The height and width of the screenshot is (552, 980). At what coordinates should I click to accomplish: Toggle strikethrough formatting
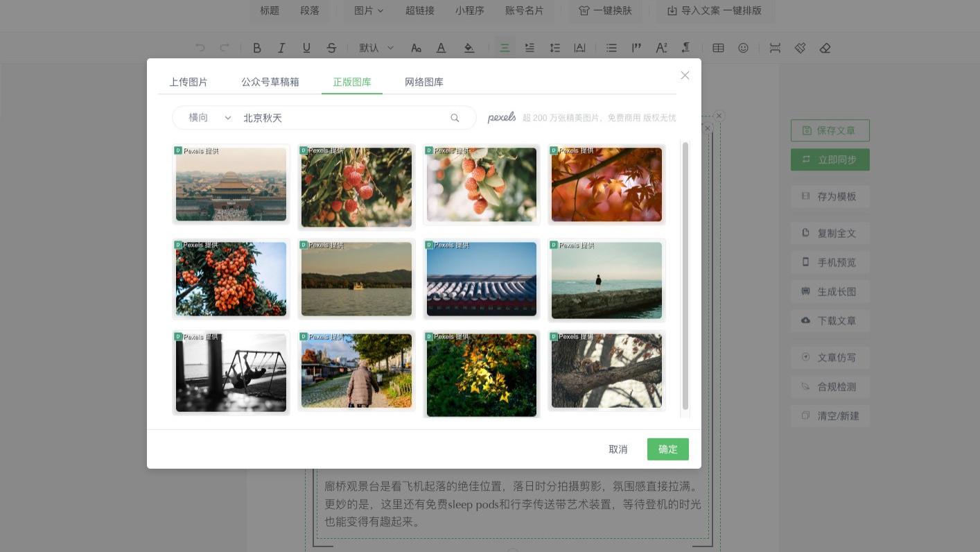(x=332, y=48)
